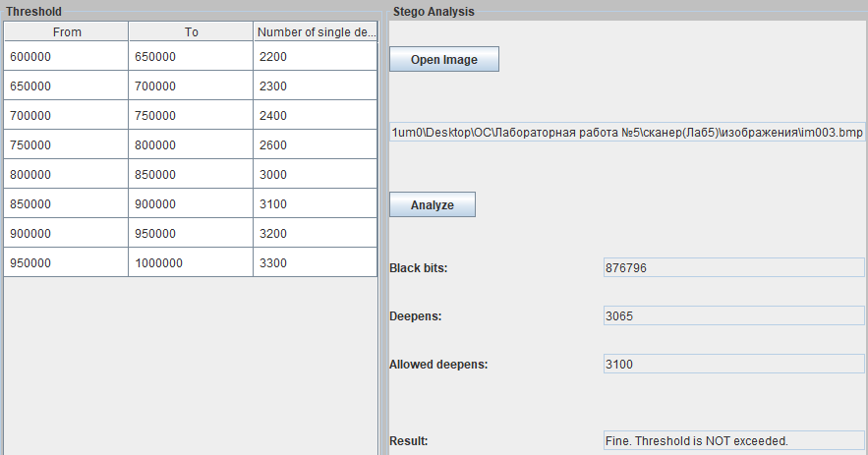868x455 pixels.
Task: Select the Deepens field showing 3065
Action: (x=734, y=316)
